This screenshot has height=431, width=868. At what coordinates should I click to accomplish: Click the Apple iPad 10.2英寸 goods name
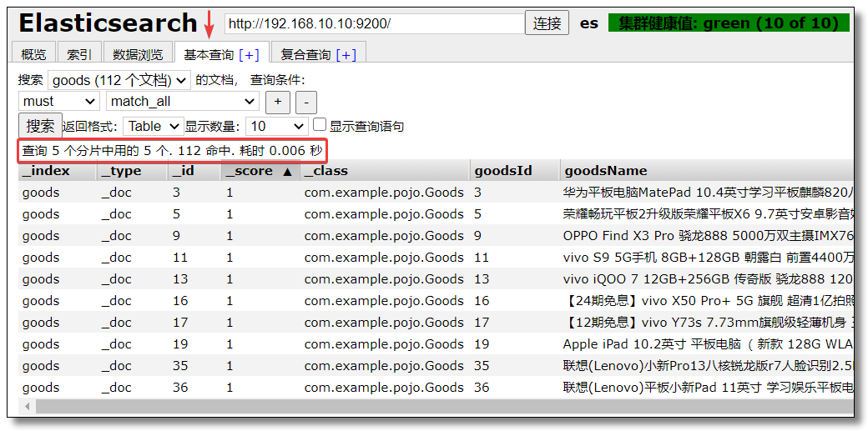pyautogui.click(x=708, y=344)
